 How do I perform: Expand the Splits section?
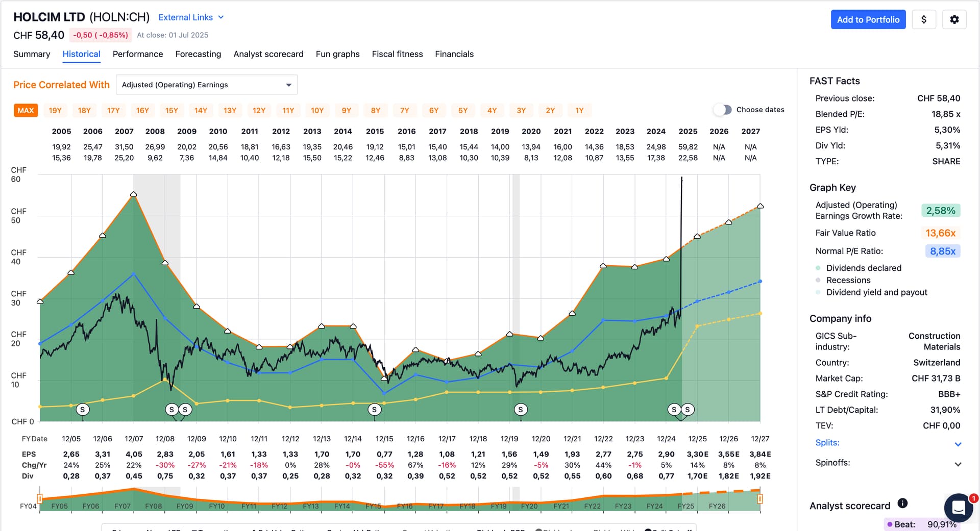click(888, 443)
